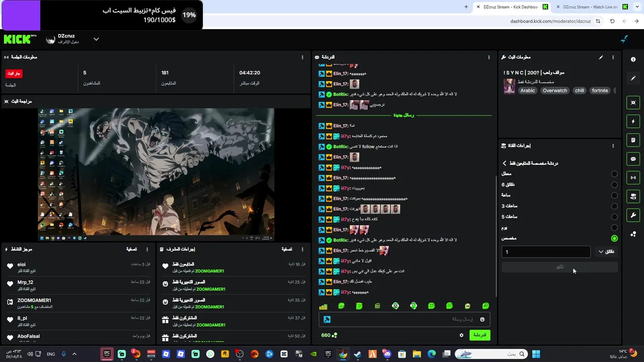Open activity feed panel three-dot menu
The image size is (644, 362).
147,249
